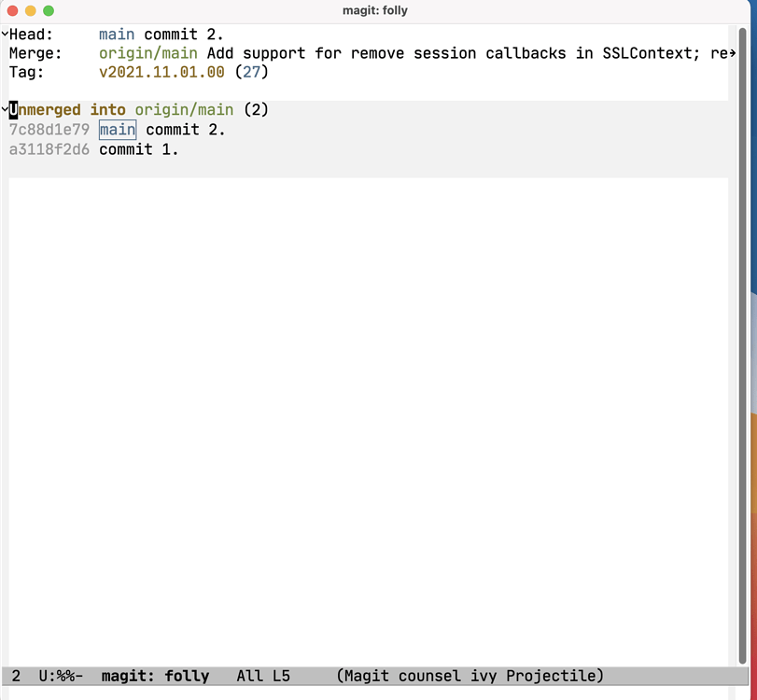This screenshot has height=700, width=757.
Task: Click the window title 'magit: folly'
Action: click(x=375, y=10)
